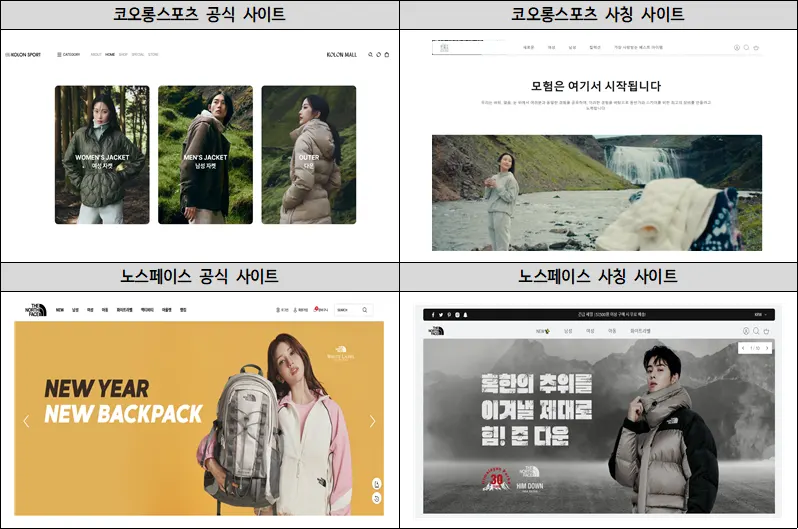Open Instagram icon on fake North Face site
The image size is (798, 529).
[x=458, y=315]
